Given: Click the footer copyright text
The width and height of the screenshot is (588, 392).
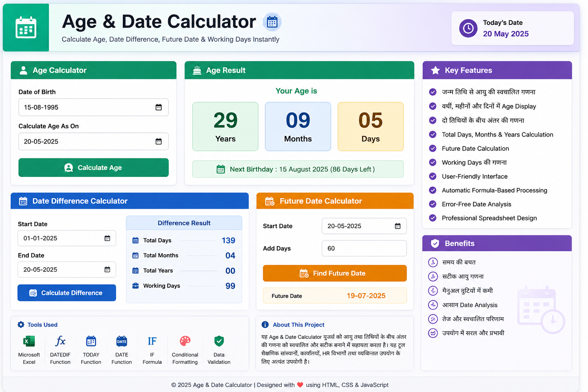Looking at the screenshot, I should pyautogui.click(x=280, y=385).
